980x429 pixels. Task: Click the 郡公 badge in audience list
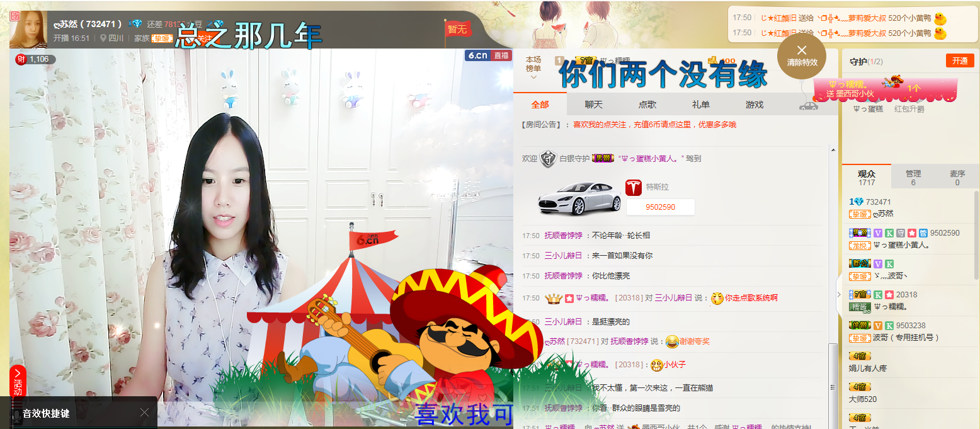tap(860, 263)
